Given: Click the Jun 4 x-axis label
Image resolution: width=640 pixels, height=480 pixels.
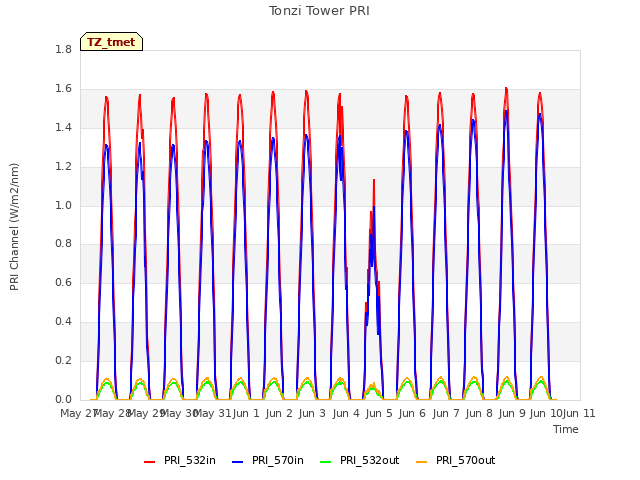Looking at the screenshot, I should 346,413.
